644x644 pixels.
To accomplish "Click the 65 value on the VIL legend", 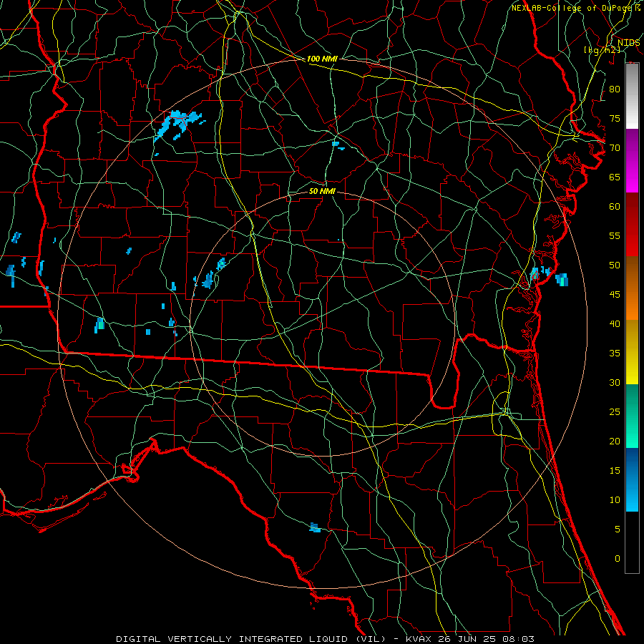I will click(615, 177).
